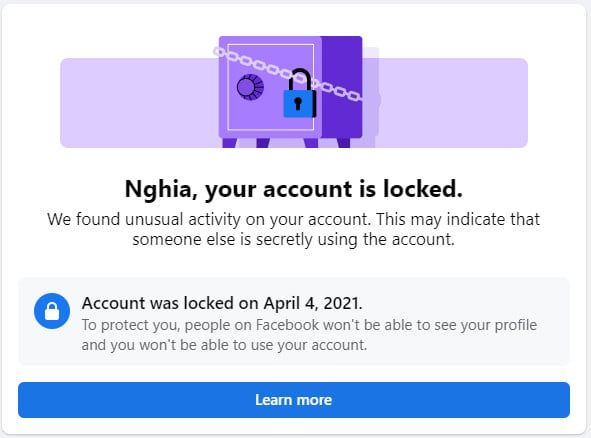
Task: Click the light purple banner behind the safe
Action: [452, 103]
